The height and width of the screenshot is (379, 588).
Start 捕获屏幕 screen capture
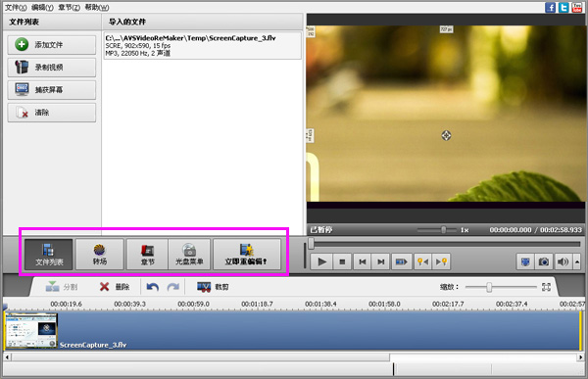click(x=52, y=90)
